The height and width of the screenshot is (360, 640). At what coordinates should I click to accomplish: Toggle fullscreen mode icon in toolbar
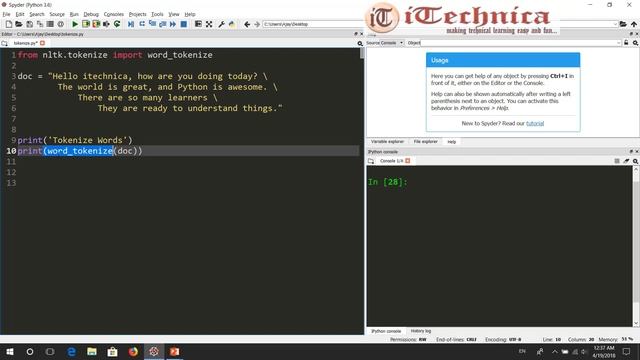(209, 24)
